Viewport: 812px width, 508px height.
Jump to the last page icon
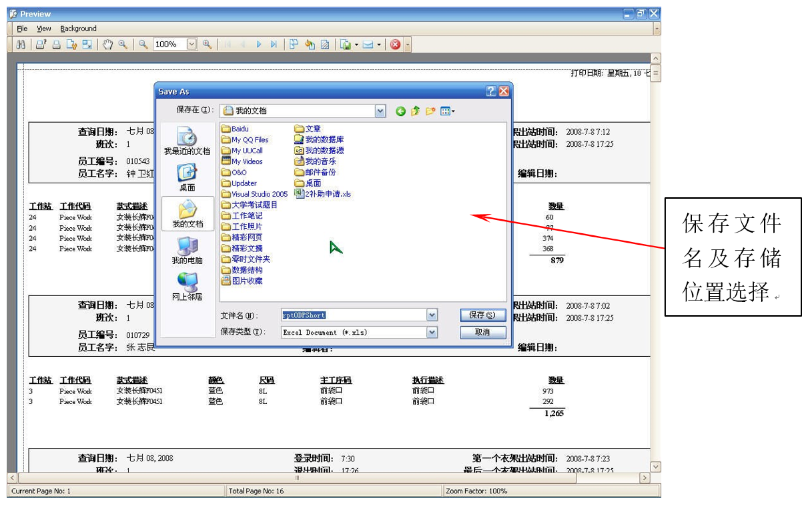(274, 44)
